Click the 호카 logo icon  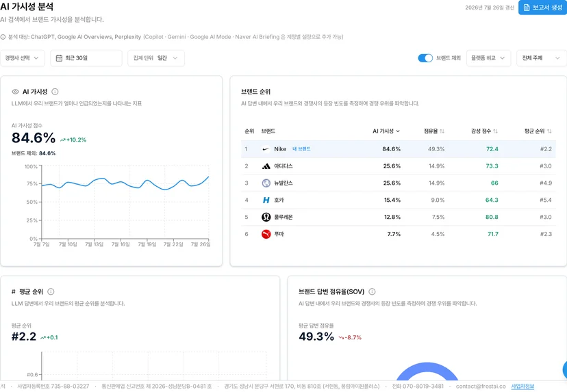coord(266,200)
